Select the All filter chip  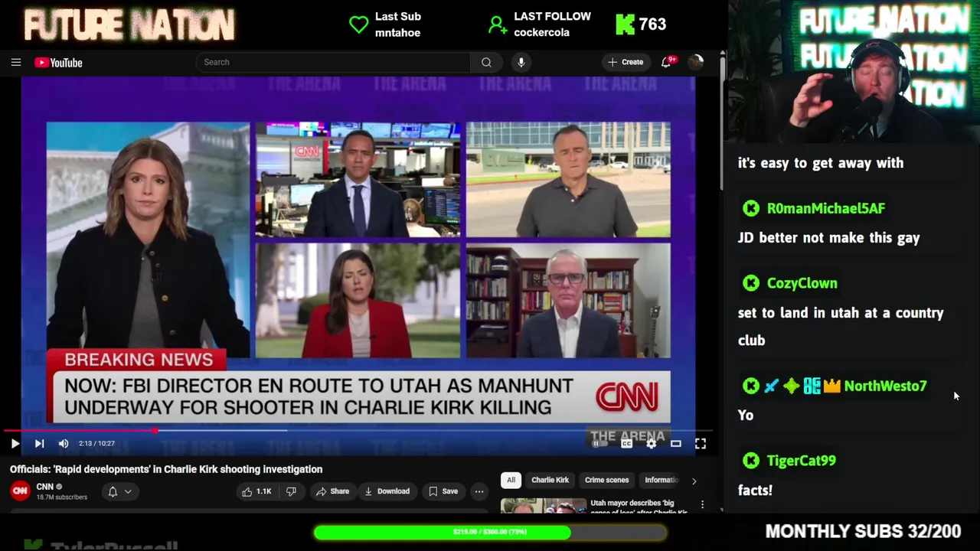[x=511, y=480]
